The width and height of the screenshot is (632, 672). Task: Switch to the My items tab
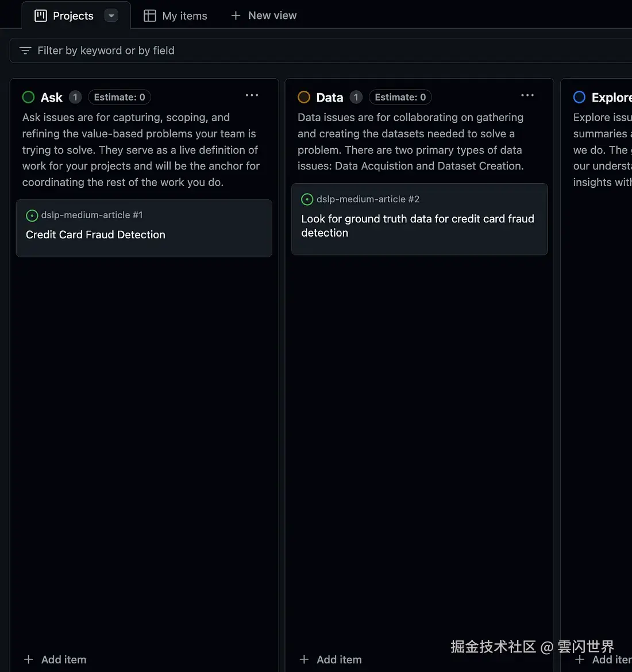click(x=184, y=16)
